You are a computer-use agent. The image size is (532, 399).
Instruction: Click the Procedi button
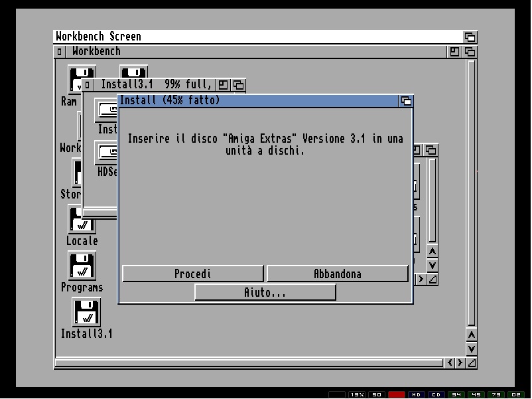tap(193, 274)
